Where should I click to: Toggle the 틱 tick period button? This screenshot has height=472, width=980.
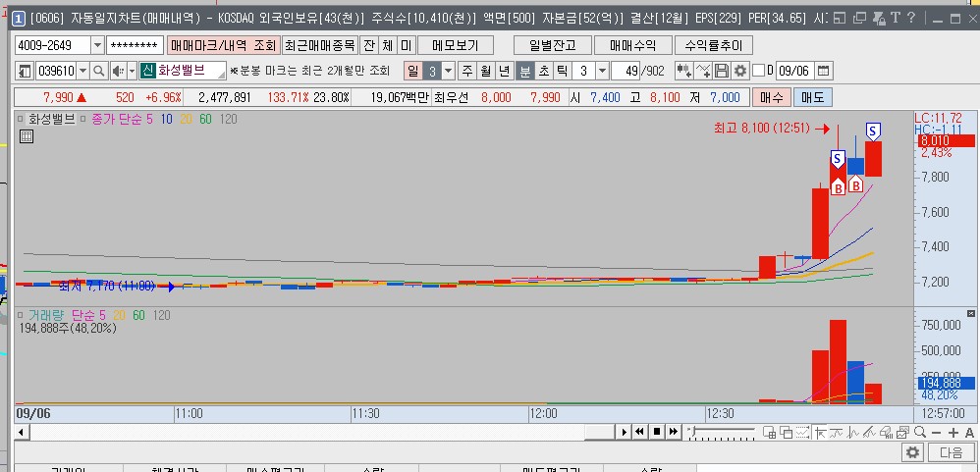click(x=563, y=71)
